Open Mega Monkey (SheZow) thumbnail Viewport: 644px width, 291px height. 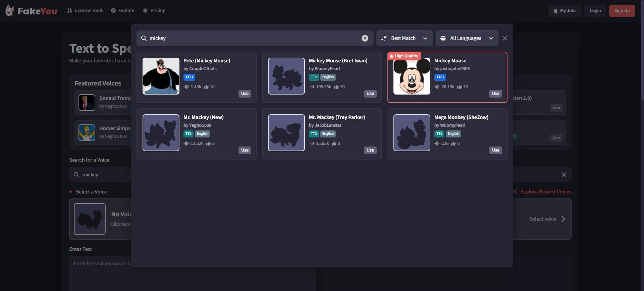(x=412, y=133)
